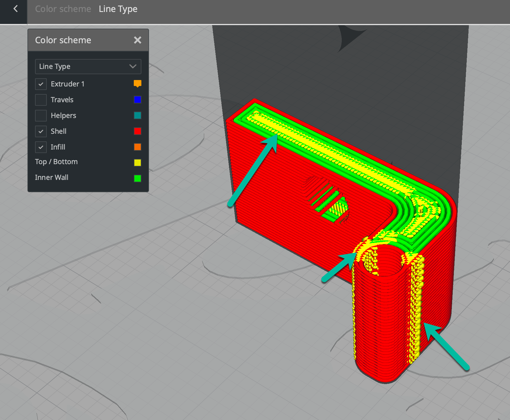
Task: Toggle the Infill checkbox off
Action: (x=41, y=147)
